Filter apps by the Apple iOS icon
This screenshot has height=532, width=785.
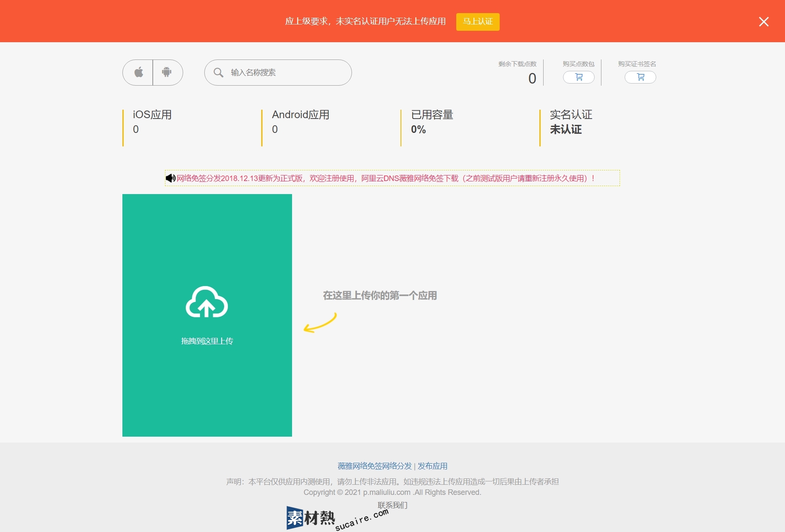[138, 73]
